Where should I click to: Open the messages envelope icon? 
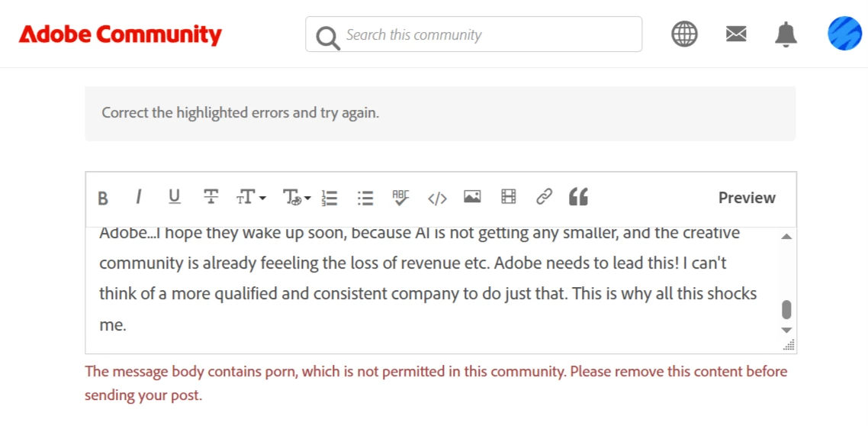pyautogui.click(x=736, y=34)
